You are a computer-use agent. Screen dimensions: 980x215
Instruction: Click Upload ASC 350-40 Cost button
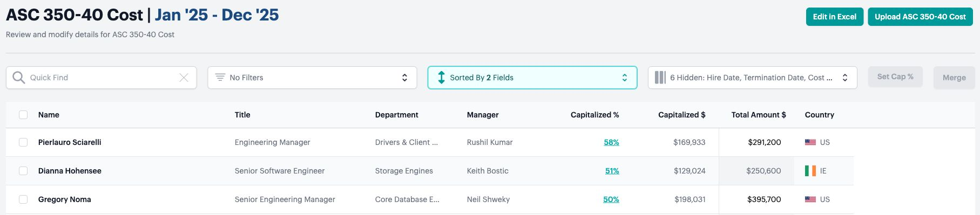click(920, 17)
